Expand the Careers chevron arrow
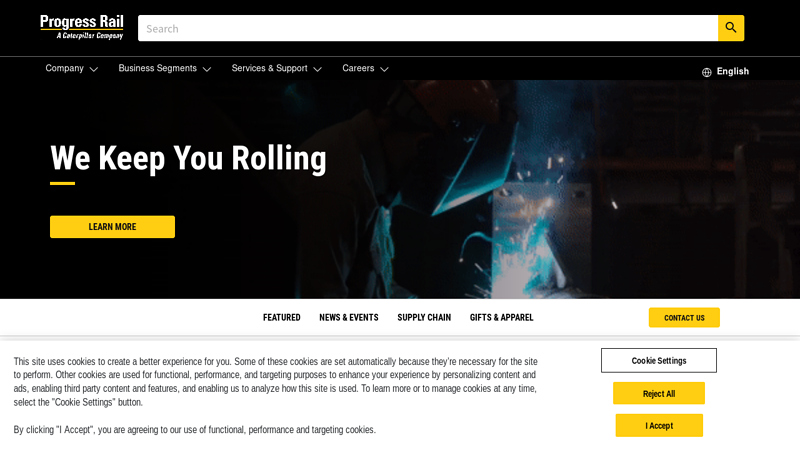This screenshot has width=800, height=450. point(384,69)
